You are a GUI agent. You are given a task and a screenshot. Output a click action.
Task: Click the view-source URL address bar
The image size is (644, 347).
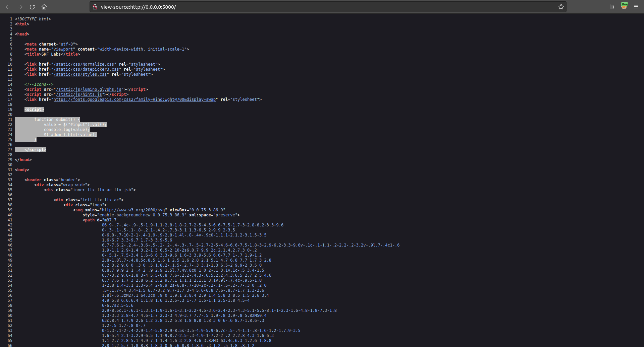coord(302,7)
